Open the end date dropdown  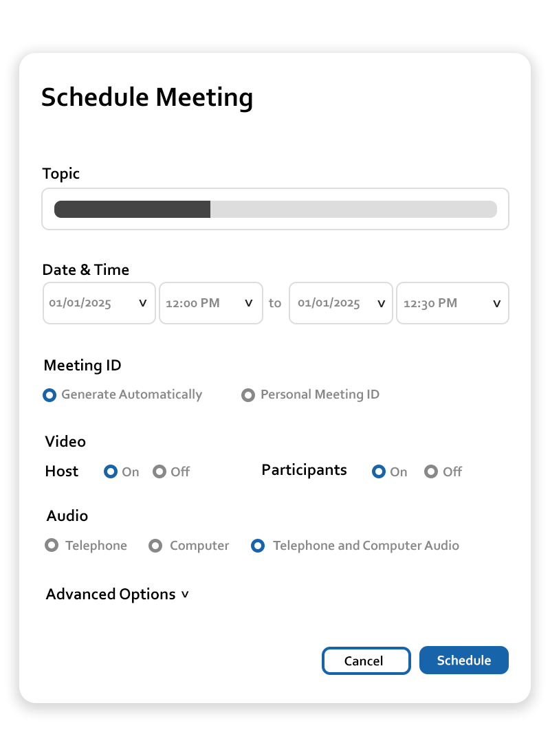[340, 303]
